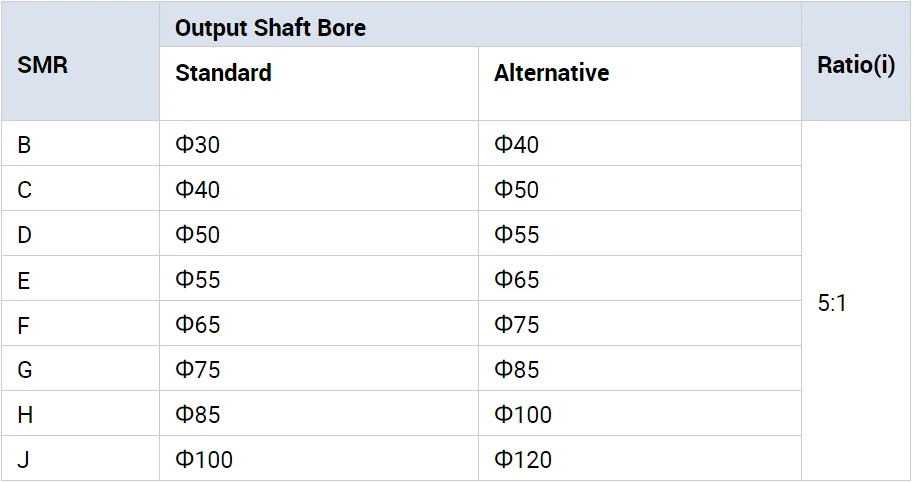Click alternative Φ65 in row E
Image resolution: width=915 pixels, height=483 pixels.
(640, 278)
